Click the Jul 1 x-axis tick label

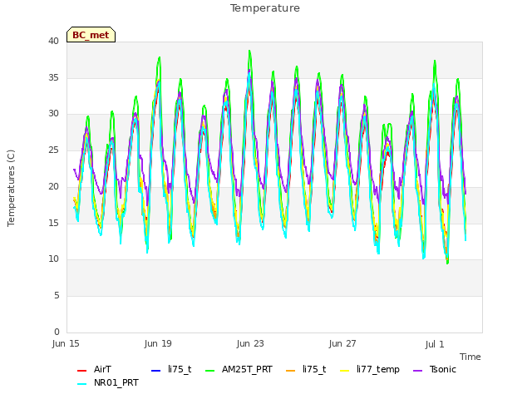coord(435,344)
